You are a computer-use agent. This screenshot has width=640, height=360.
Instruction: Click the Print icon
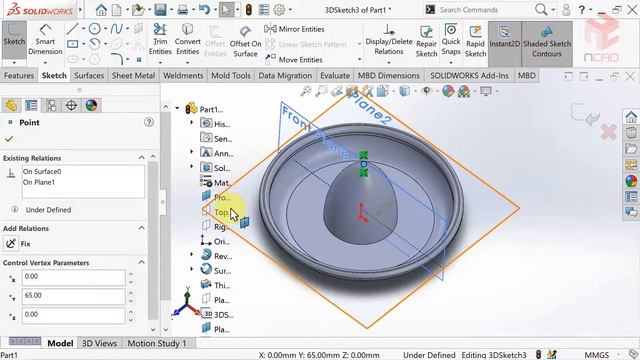(182, 10)
